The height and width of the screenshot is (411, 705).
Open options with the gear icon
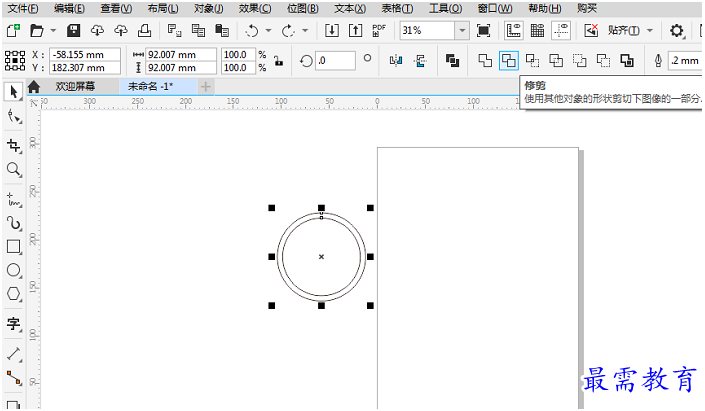[x=677, y=31]
